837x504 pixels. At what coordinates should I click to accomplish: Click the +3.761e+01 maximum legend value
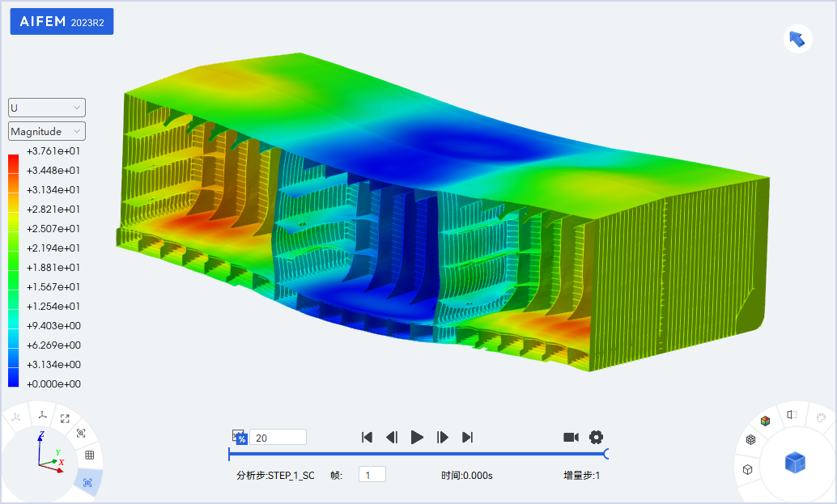click(53, 151)
